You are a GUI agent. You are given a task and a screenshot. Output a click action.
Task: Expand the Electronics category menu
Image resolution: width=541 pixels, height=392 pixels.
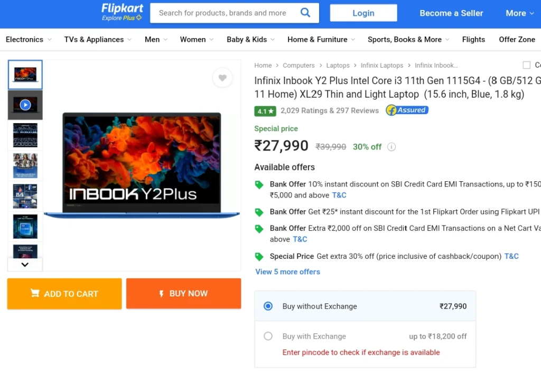click(29, 40)
